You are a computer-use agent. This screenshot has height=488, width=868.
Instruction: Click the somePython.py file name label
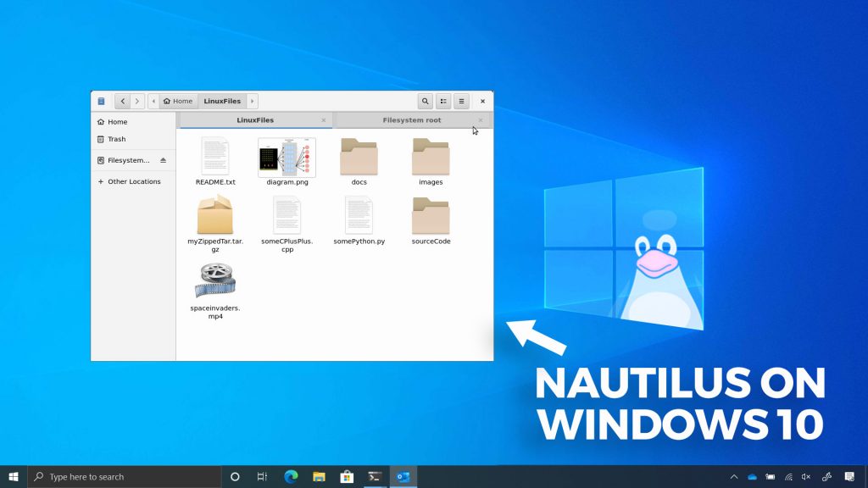[x=359, y=241]
